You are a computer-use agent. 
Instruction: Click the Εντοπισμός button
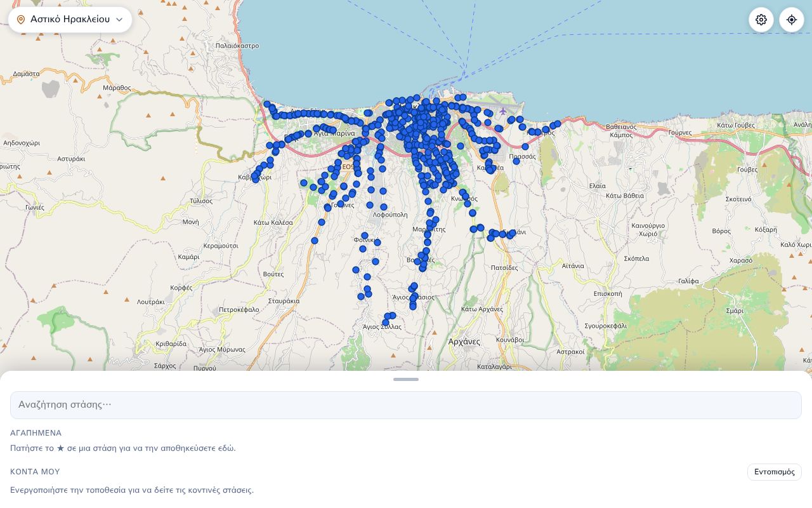775,472
